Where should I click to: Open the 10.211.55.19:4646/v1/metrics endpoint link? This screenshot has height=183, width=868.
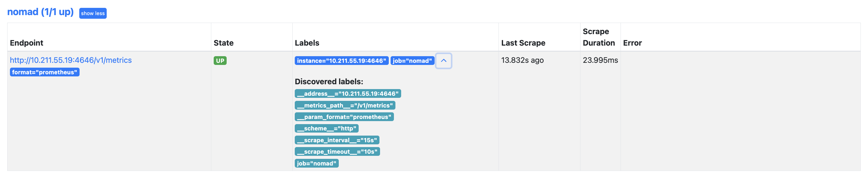click(x=71, y=60)
